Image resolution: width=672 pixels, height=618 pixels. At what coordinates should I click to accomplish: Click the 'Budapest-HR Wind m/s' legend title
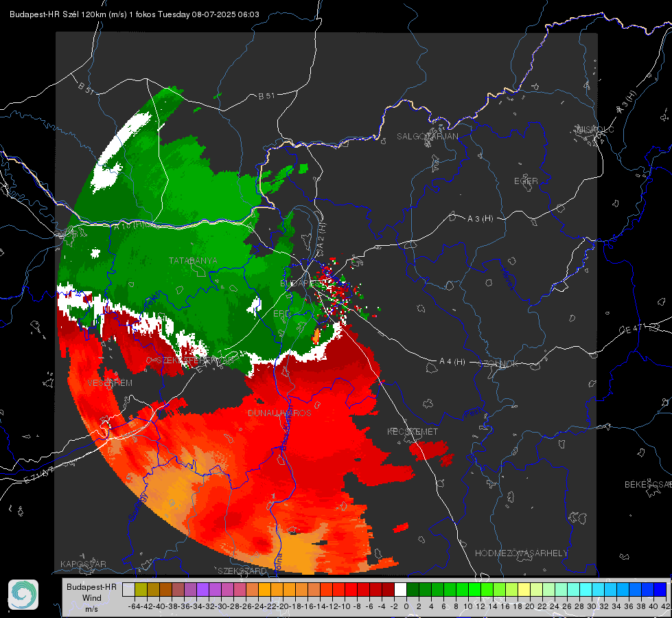click(91, 597)
